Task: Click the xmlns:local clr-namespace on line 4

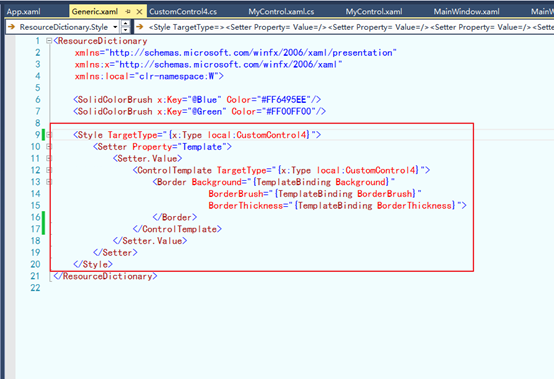Action: coord(149,76)
